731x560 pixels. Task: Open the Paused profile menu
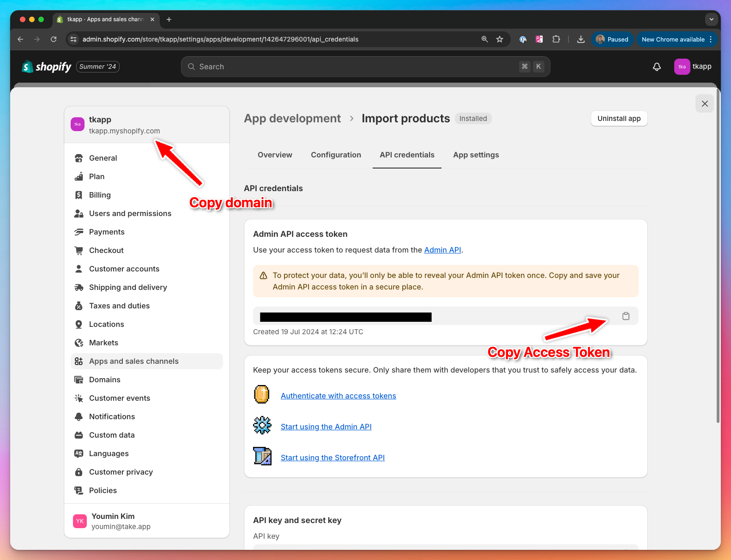click(x=612, y=39)
